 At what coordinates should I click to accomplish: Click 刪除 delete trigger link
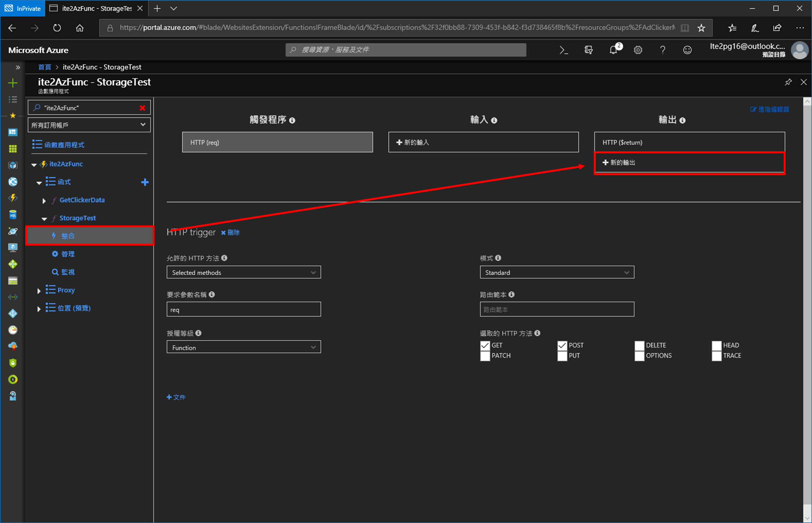click(230, 233)
